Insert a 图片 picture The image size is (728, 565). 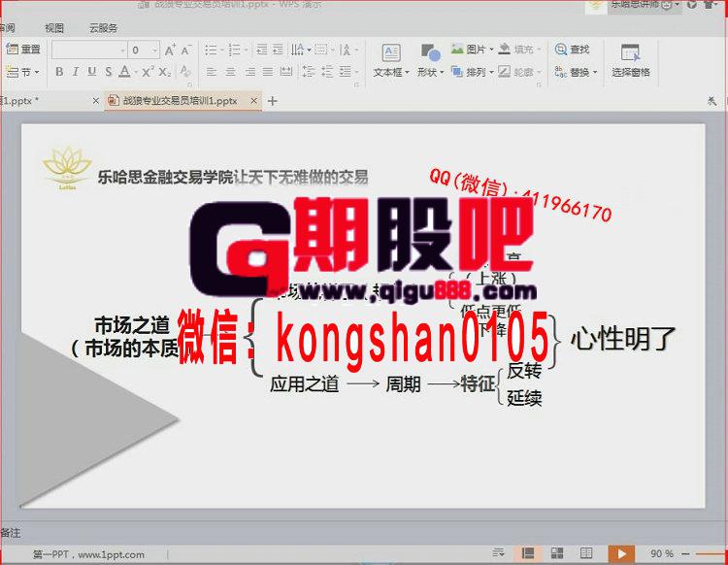coord(472,50)
